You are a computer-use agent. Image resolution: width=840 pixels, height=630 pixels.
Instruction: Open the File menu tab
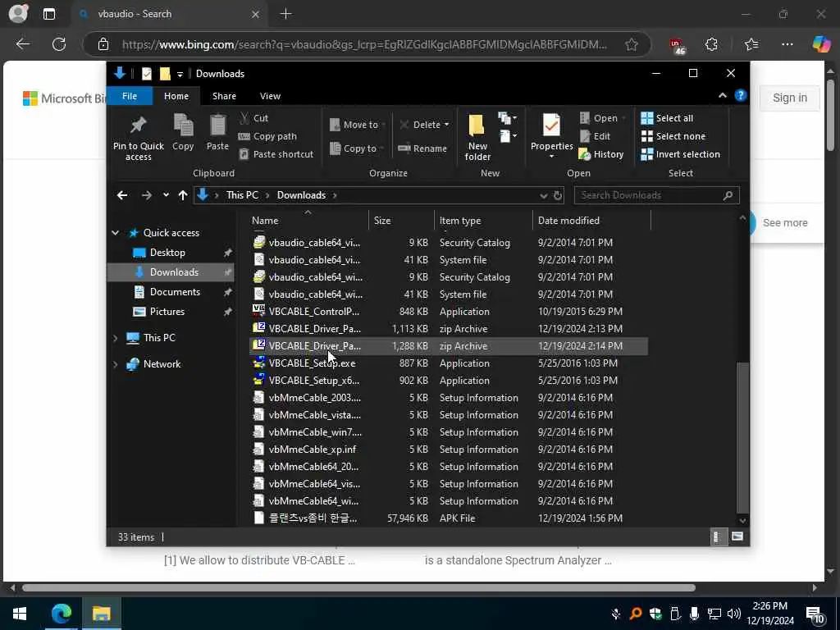point(130,96)
